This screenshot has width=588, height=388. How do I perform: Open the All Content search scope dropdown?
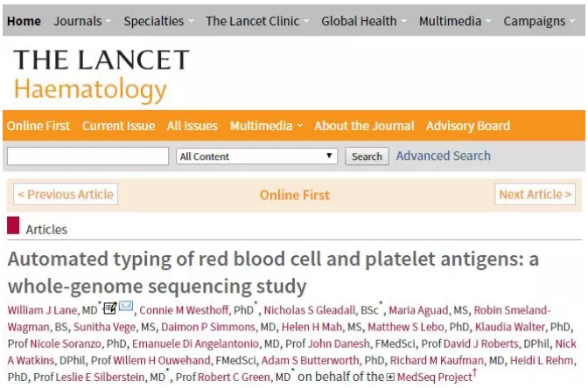(x=256, y=156)
